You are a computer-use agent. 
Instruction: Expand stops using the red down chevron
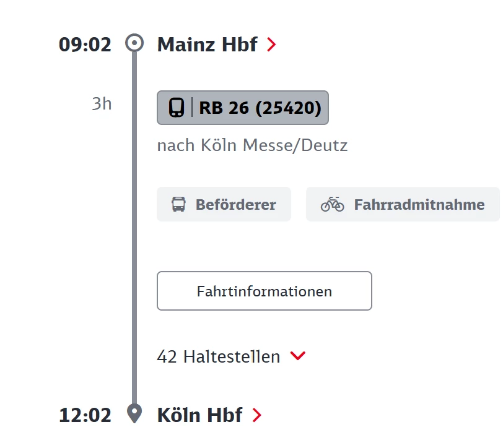(x=298, y=356)
